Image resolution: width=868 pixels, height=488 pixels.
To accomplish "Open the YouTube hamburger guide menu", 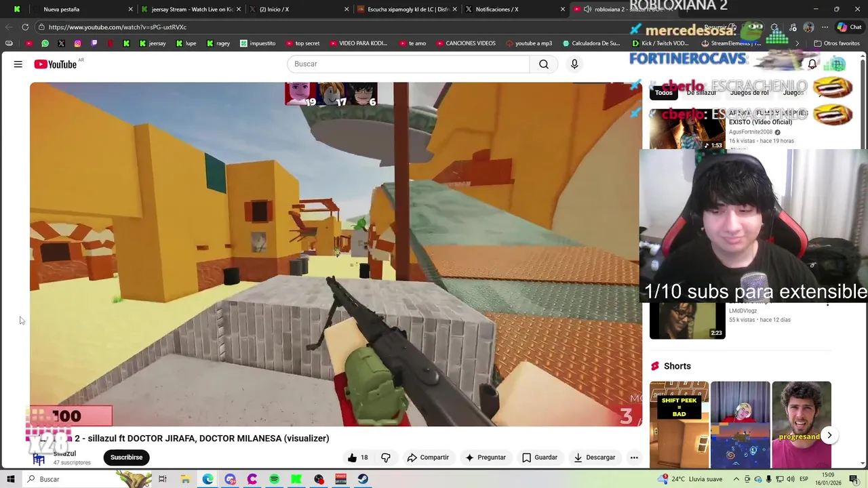I will [18, 64].
